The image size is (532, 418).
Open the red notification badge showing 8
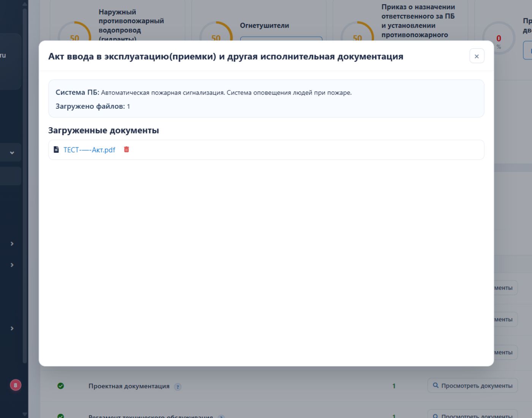pyautogui.click(x=16, y=385)
